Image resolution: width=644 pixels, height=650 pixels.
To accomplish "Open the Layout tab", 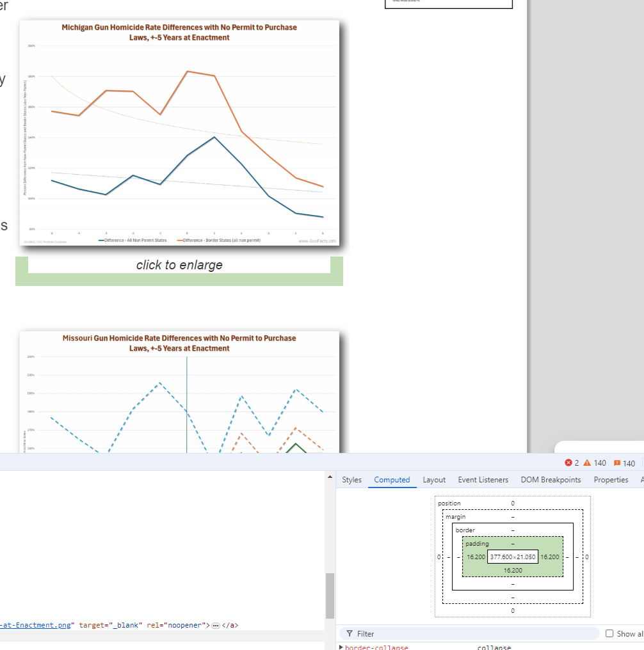I will 434,480.
